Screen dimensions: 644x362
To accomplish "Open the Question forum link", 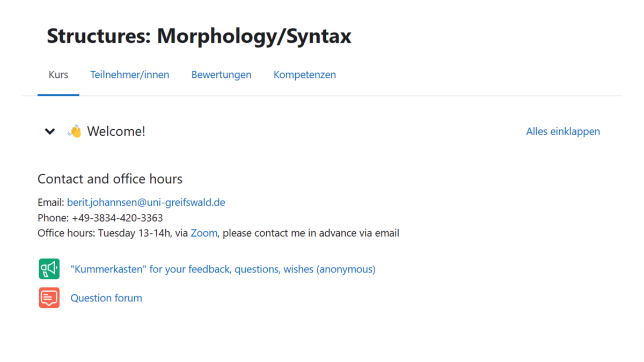I will tap(106, 298).
